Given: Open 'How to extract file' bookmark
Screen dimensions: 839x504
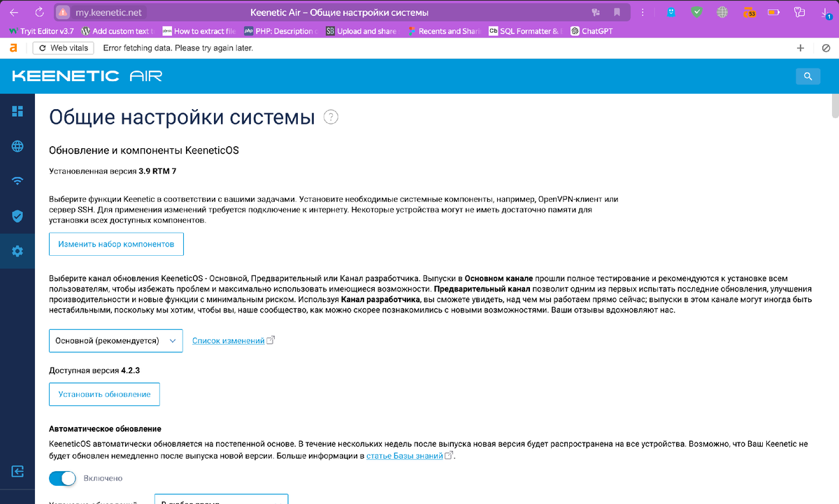Looking at the screenshot, I should (199, 31).
